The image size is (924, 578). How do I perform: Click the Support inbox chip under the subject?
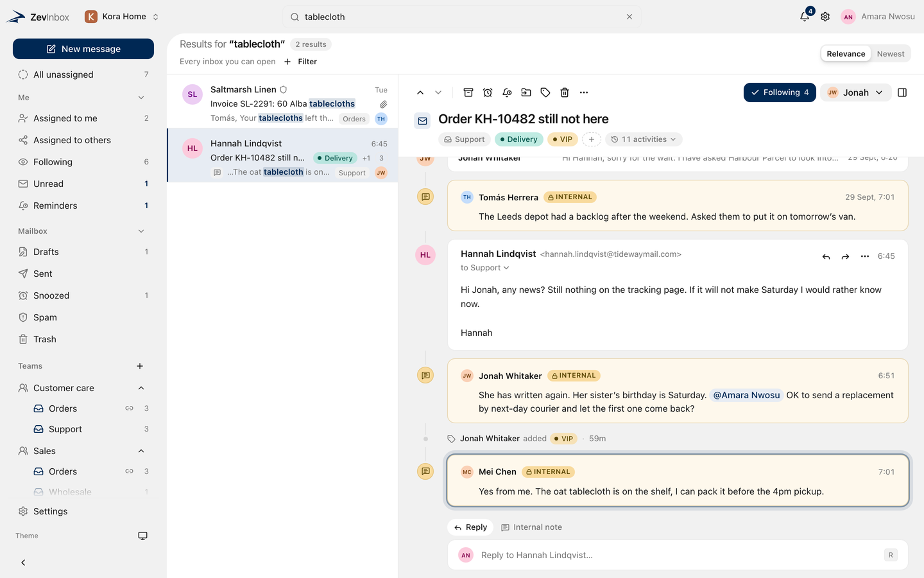tap(465, 139)
